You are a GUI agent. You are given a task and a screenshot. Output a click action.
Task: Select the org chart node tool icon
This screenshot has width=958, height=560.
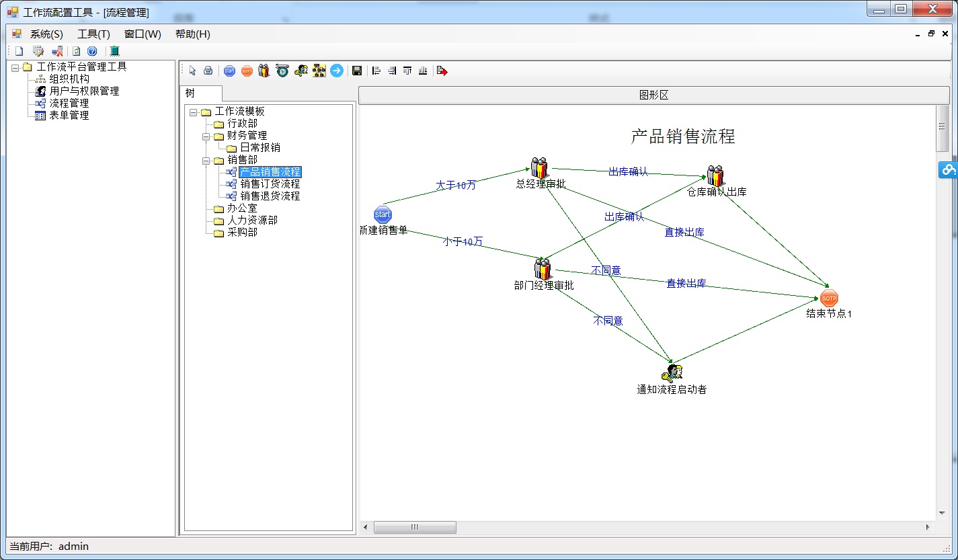319,71
